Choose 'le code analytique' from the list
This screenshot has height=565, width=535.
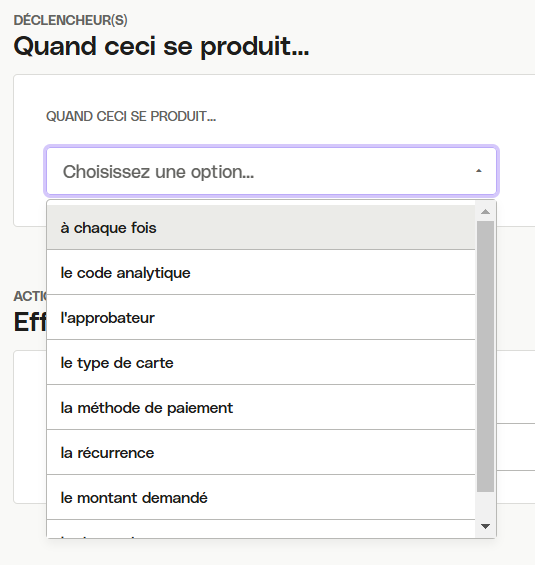coord(261,272)
